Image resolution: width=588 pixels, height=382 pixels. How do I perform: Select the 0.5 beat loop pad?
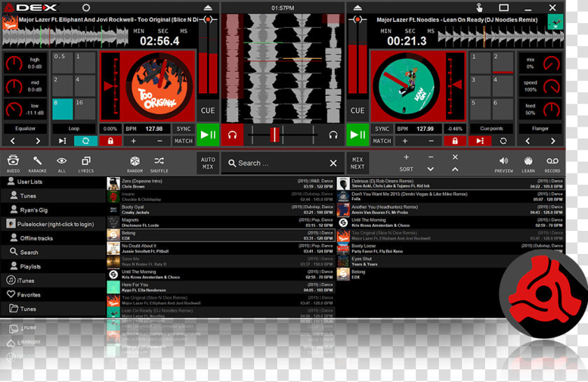pyautogui.click(x=62, y=62)
